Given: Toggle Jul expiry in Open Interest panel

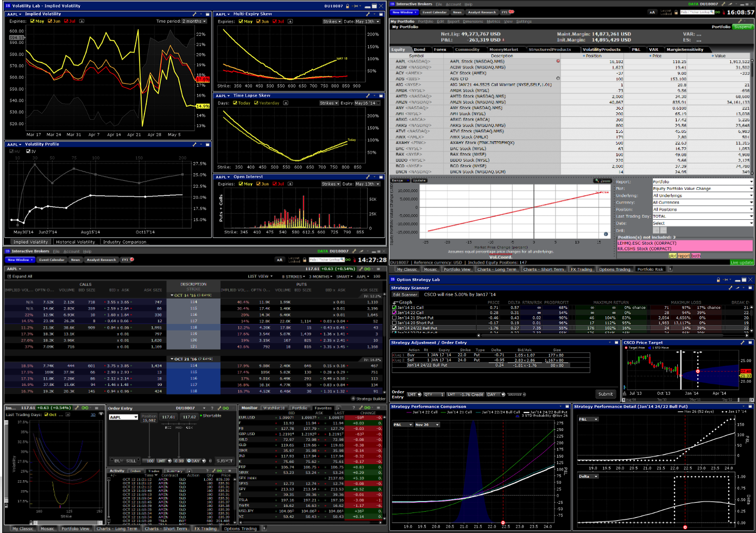Looking at the screenshot, I should [x=274, y=184].
